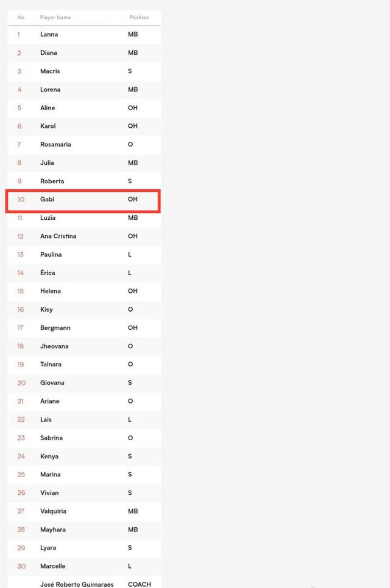Select Mayhara in the player table

tap(53, 530)
